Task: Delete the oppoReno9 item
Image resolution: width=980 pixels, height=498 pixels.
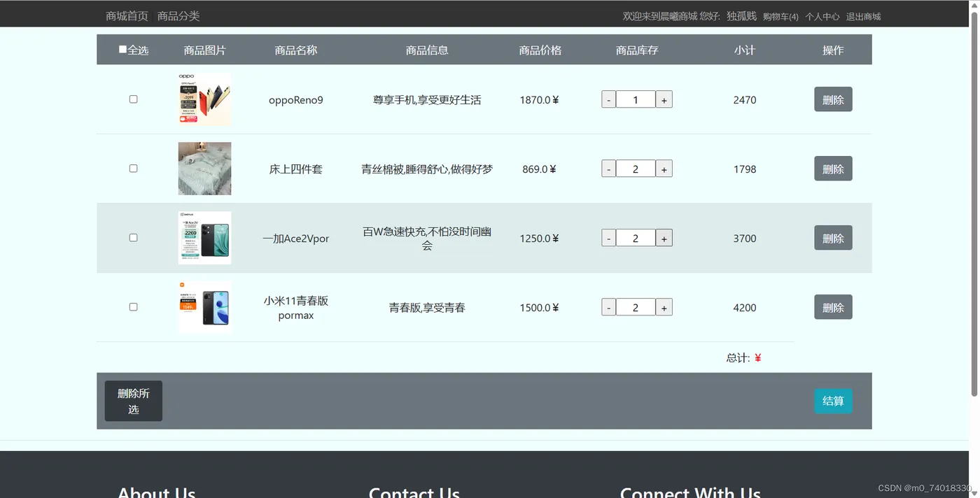Action: [833, 99]
